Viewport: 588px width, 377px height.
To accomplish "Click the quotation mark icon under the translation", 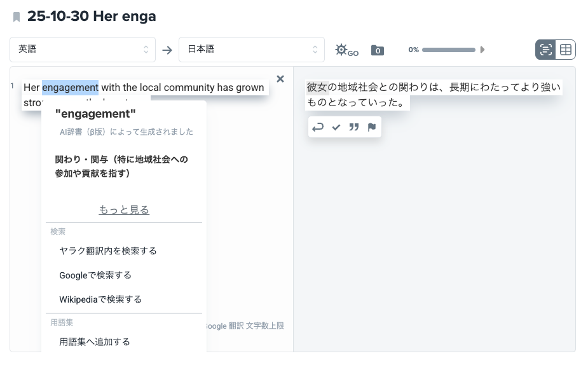I will pyautogui.click(x=354, y=127).
